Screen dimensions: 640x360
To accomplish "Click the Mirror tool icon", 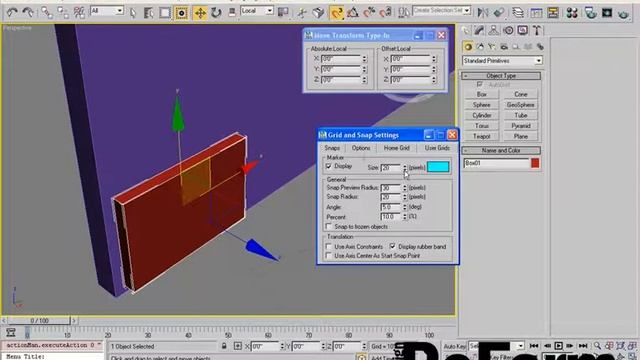I will pyautogui.click(x=483, y=13).
